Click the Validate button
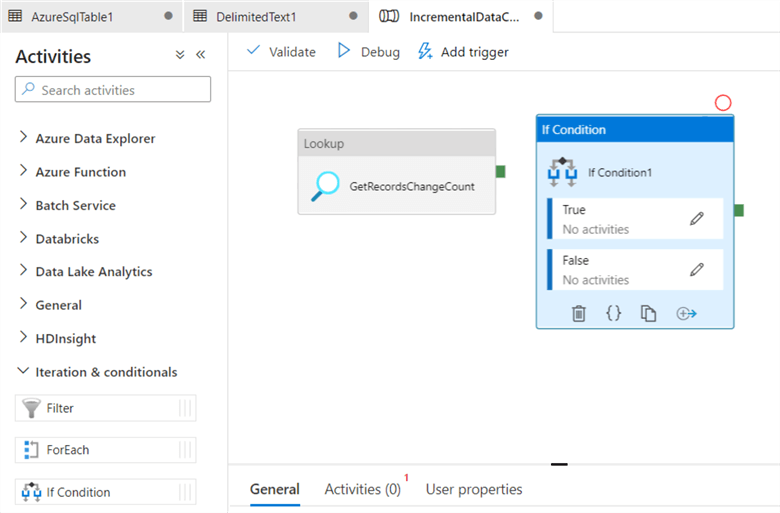The image size is (780, 513). pyautogui.click(x=282, y=52)
